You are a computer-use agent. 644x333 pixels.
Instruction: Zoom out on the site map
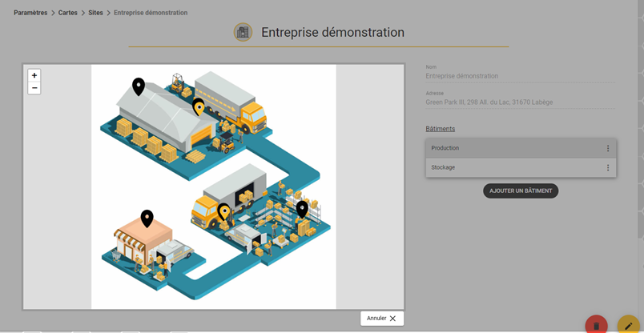pos(34,88)
